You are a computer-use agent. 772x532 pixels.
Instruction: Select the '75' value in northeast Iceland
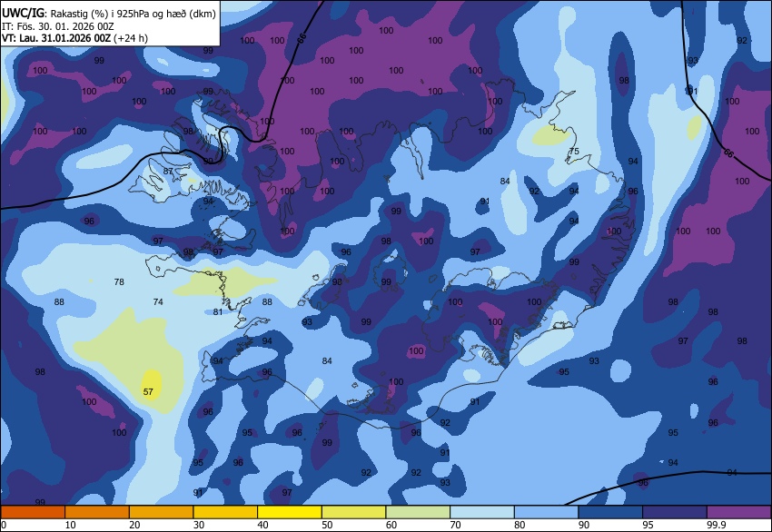click(x=574, y=151)
